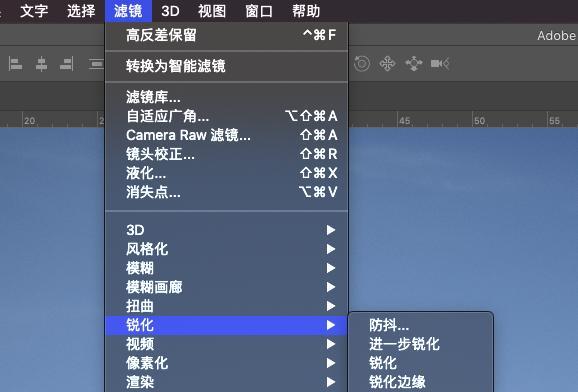
Task: Expand the 3D filter submenu
Action: pos(227,230)
